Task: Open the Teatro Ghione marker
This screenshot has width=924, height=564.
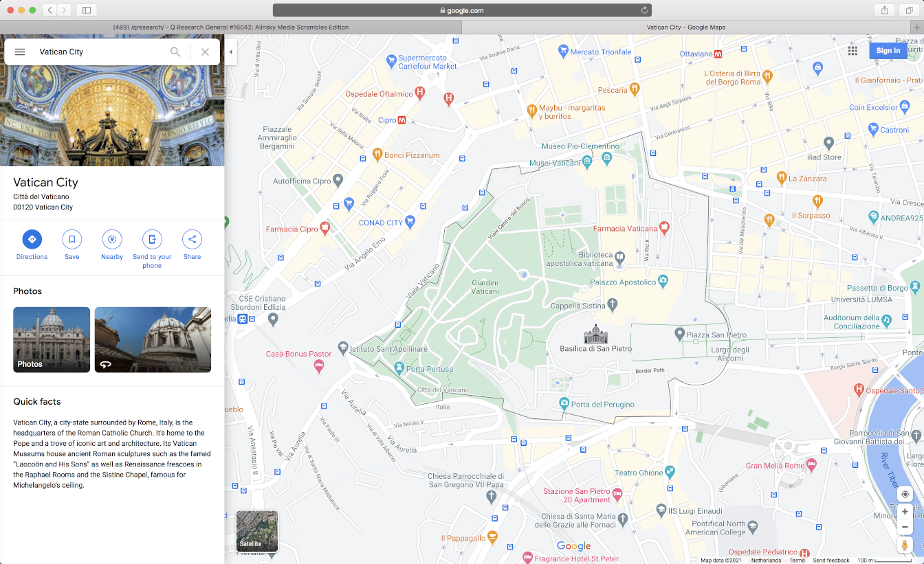Action: [670, 472]
